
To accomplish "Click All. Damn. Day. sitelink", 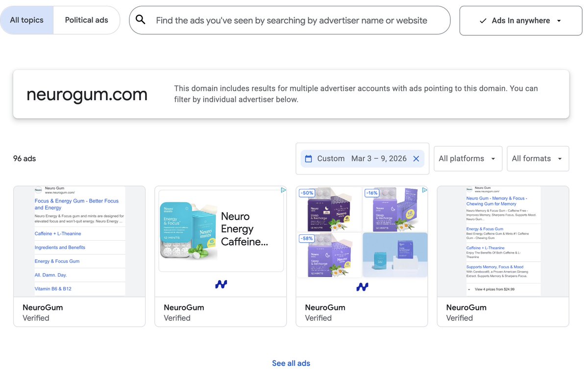I will (x=50, y=275).
